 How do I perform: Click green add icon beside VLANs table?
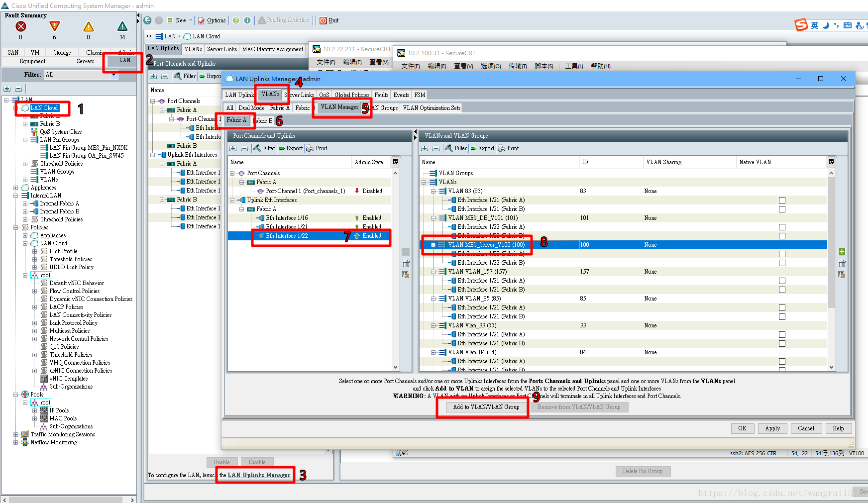point(842,252)
